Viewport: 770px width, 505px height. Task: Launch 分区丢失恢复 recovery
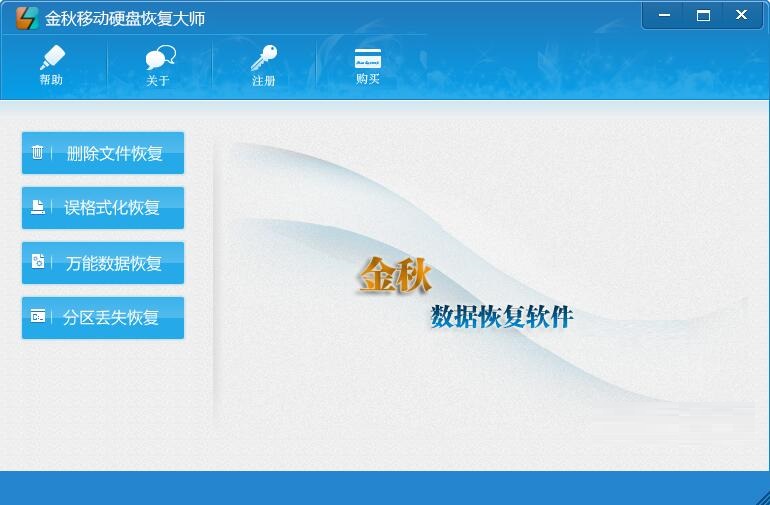click(x=103, y=318)
